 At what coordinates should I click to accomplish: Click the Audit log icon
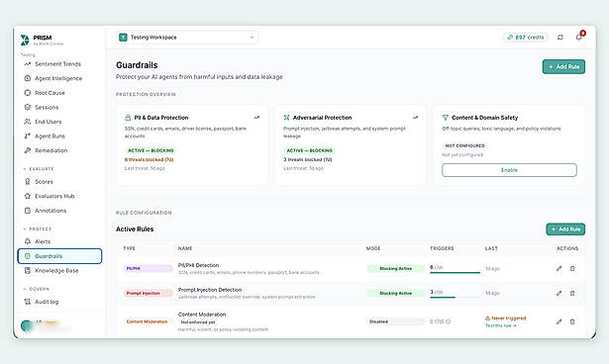pos(27,302)
